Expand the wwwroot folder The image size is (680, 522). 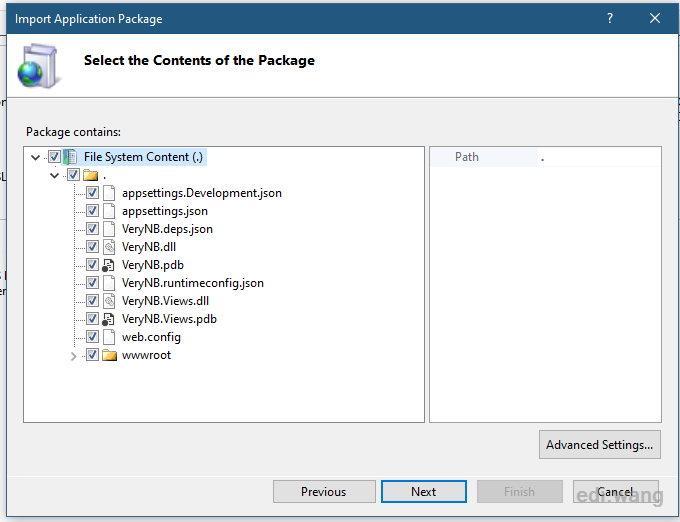tap(73, 356)
